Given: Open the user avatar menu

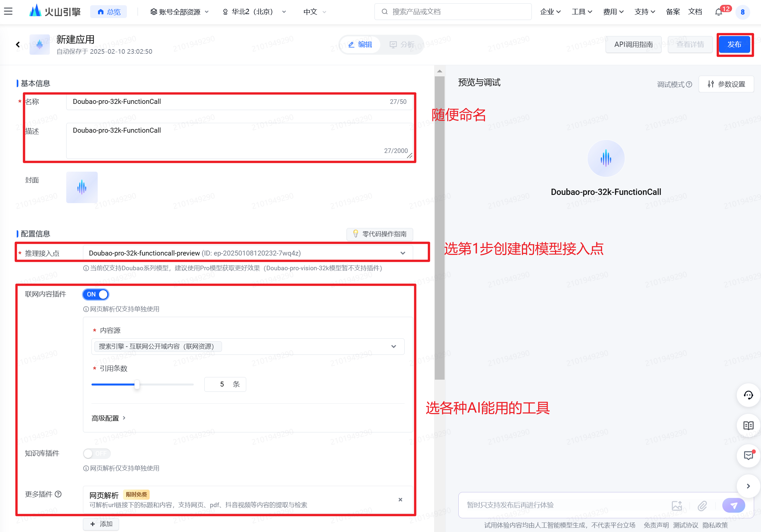Looking at the screenshot, I should [742, 12].
